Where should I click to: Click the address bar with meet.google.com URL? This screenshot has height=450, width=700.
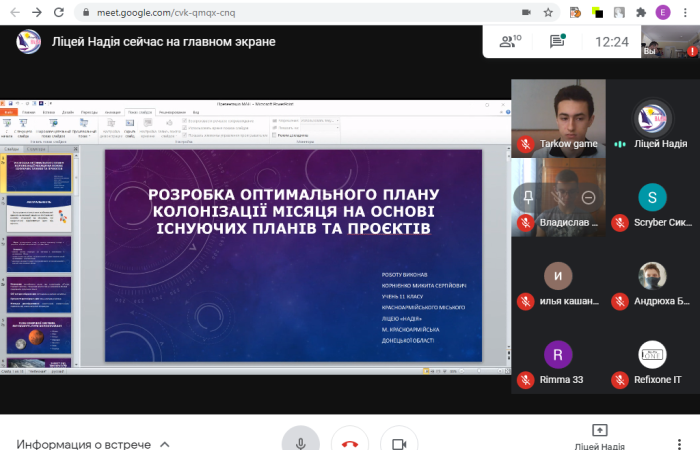pyautogui.click(x=300, y=13)
